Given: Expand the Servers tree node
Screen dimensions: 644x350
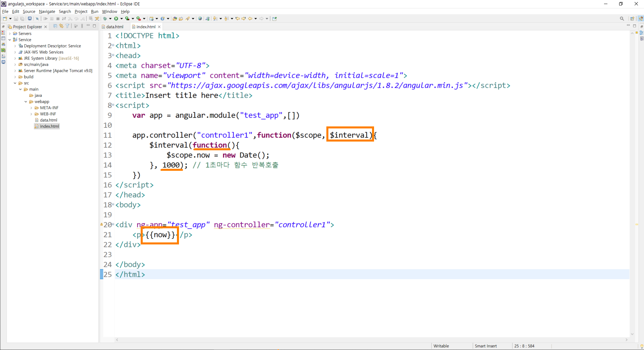Looking at the screenshot, I should click(x=10, y=34).
